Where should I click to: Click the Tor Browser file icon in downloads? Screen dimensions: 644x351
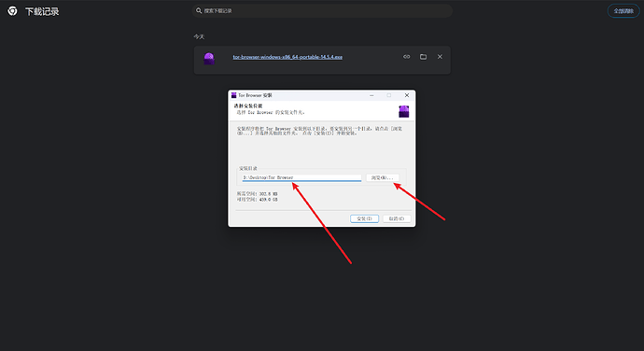point(209,59)
